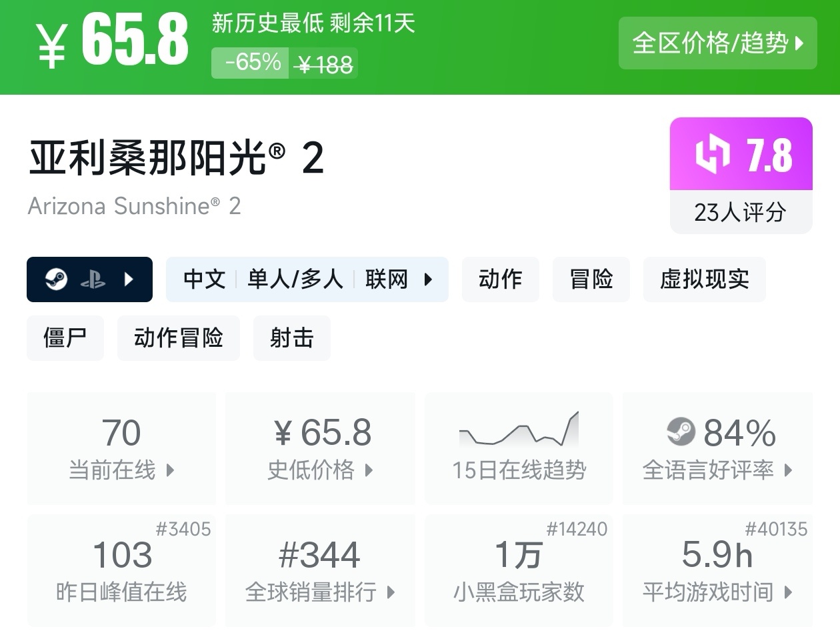The width and height of the screenshot is (840, 639).
Task: View the 15日在线趋势 trend chart
Action: point(519,448)
